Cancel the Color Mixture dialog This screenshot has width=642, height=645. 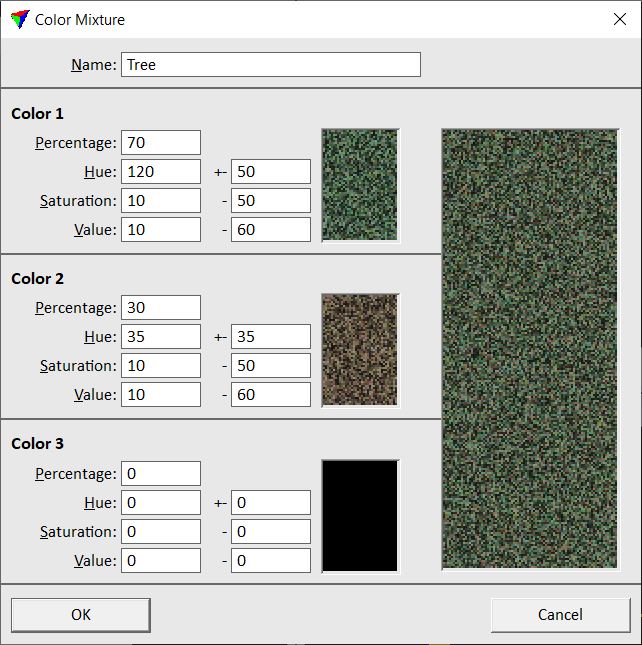tap(561, 615)
